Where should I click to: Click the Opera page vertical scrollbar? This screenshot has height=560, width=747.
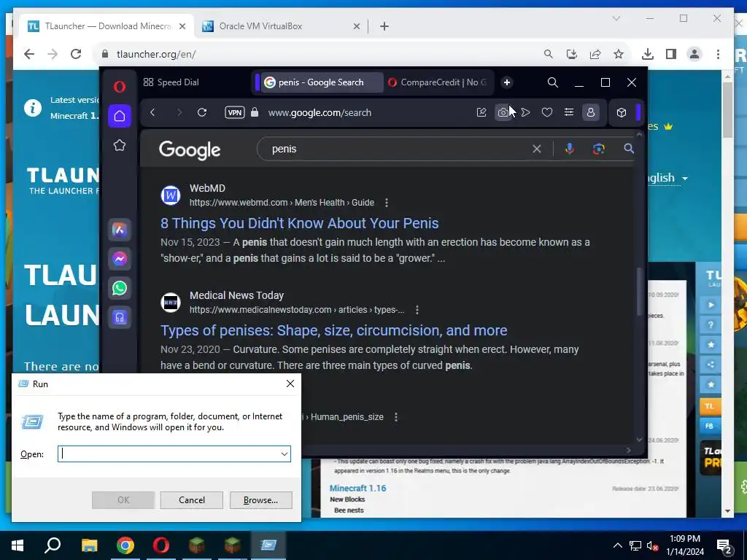(639, 290)
